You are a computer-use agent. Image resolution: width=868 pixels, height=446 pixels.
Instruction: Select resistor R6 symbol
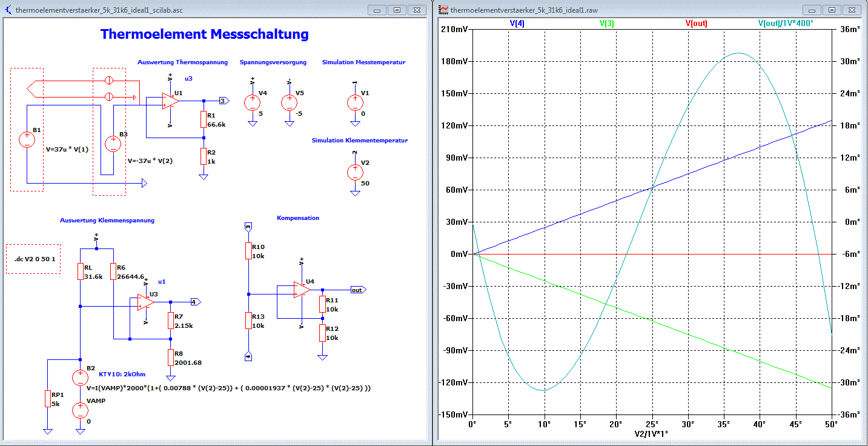tap(113, 271)
